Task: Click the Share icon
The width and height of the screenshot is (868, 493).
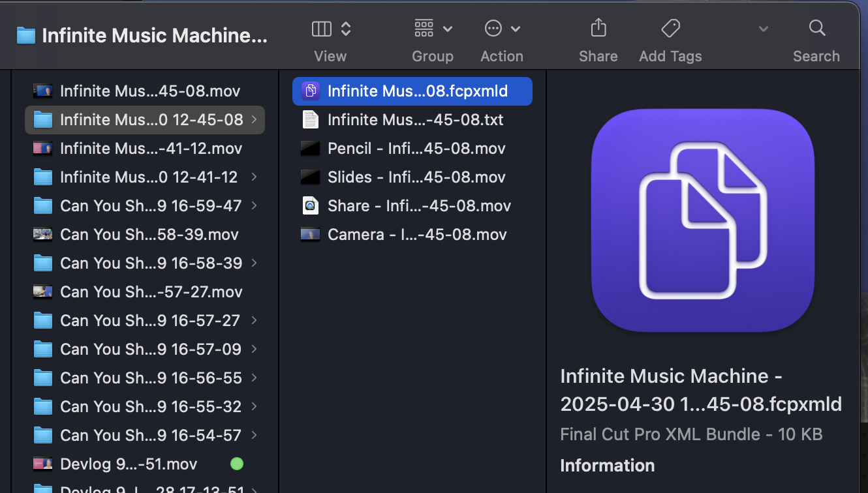Action: (x=598, y=29)
